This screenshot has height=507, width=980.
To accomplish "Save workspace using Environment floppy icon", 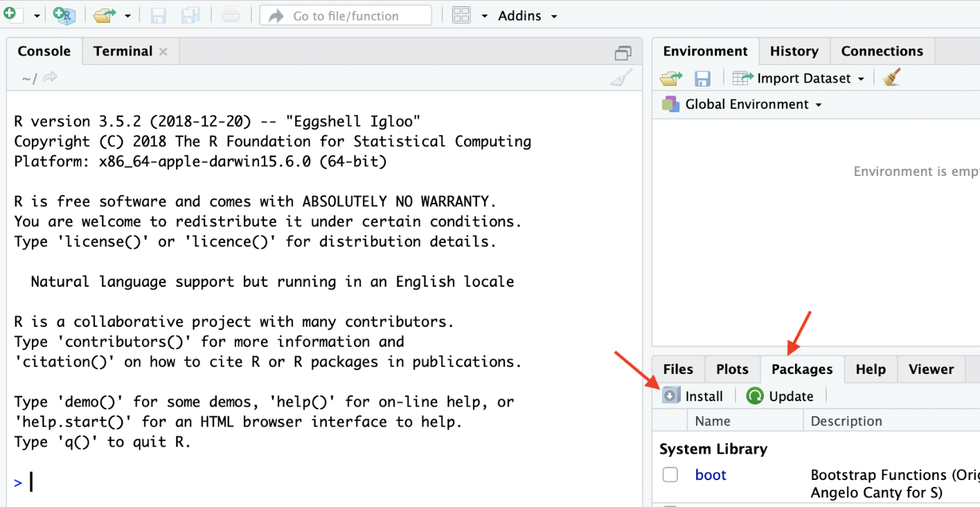I will [702, 78].
